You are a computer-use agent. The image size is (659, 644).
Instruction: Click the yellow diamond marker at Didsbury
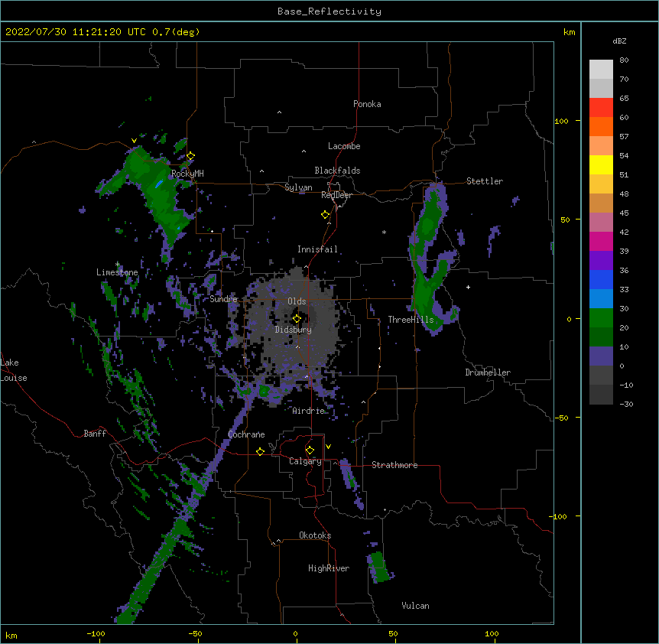(x=297, y=318)
